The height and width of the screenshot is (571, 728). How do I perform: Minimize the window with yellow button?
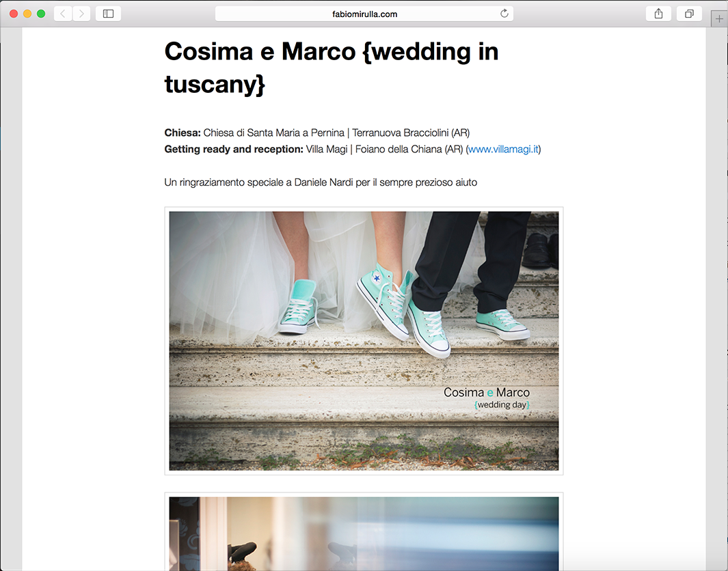click(27, 14)
